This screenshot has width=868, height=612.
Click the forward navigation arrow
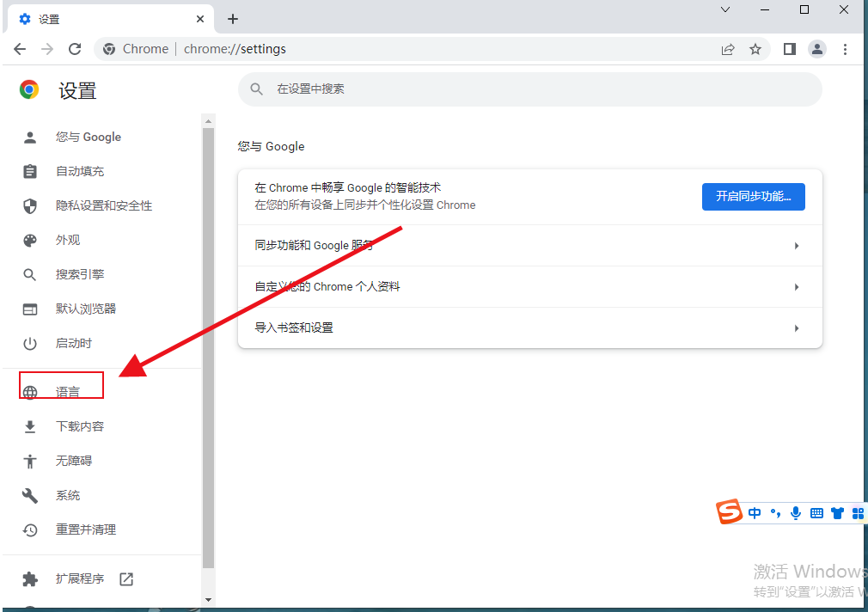tap(47, 49)
